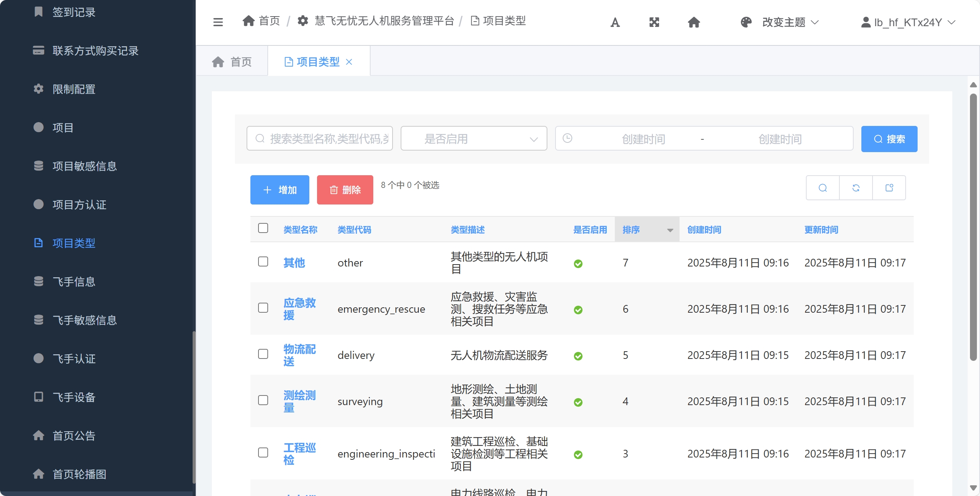Click the vertical page scrollbar thumb
The image size is (980, 496).
pos(973,227)
